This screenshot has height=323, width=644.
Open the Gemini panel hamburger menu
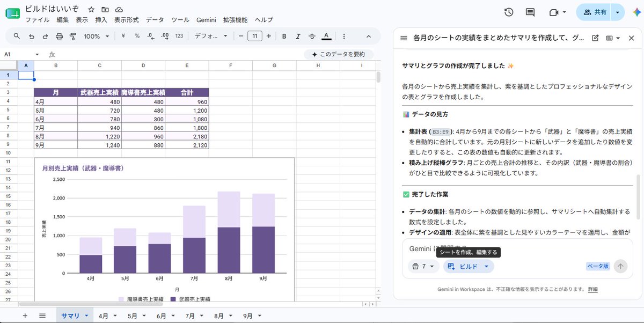404,38
